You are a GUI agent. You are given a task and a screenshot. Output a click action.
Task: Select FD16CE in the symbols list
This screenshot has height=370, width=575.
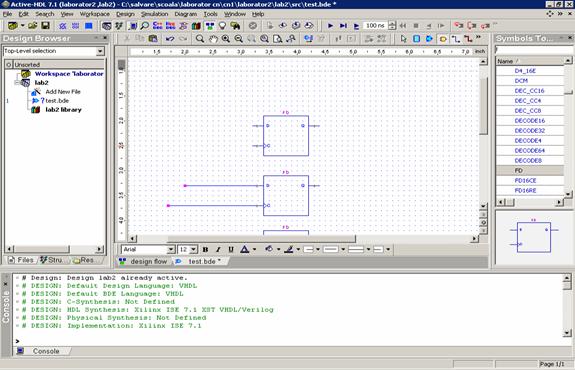tap(525, 180)
